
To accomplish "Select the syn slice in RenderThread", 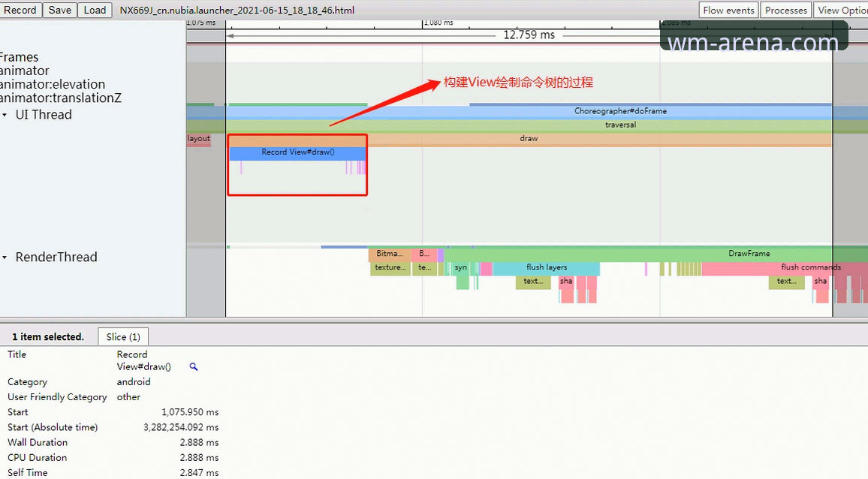I will point(460,268).
